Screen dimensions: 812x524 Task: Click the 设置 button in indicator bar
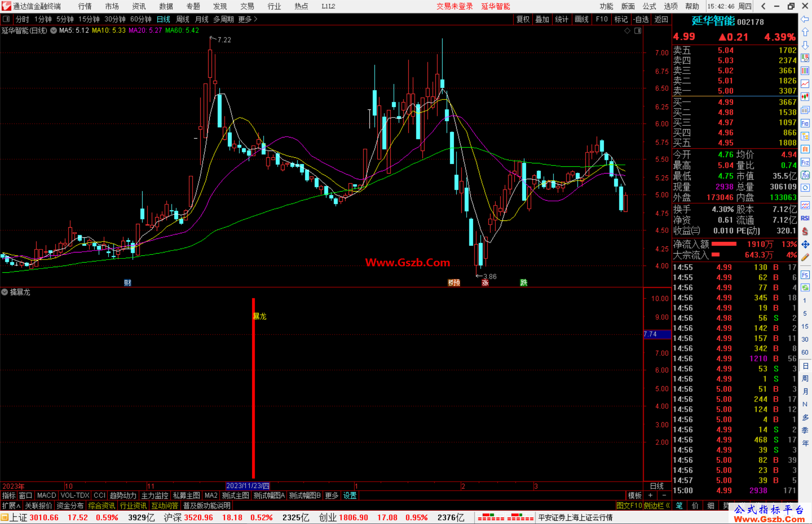350,495
